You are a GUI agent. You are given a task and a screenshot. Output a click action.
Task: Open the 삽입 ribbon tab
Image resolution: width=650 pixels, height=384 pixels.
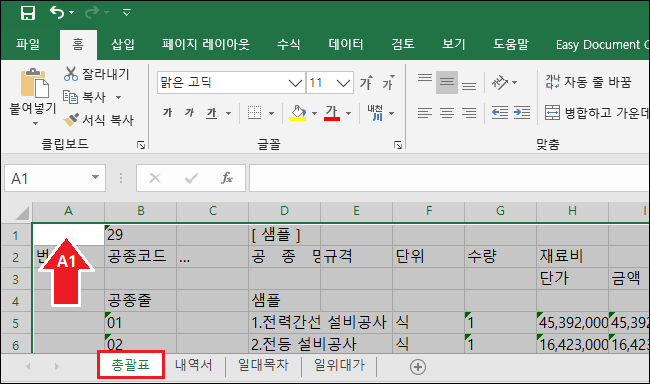123,44
